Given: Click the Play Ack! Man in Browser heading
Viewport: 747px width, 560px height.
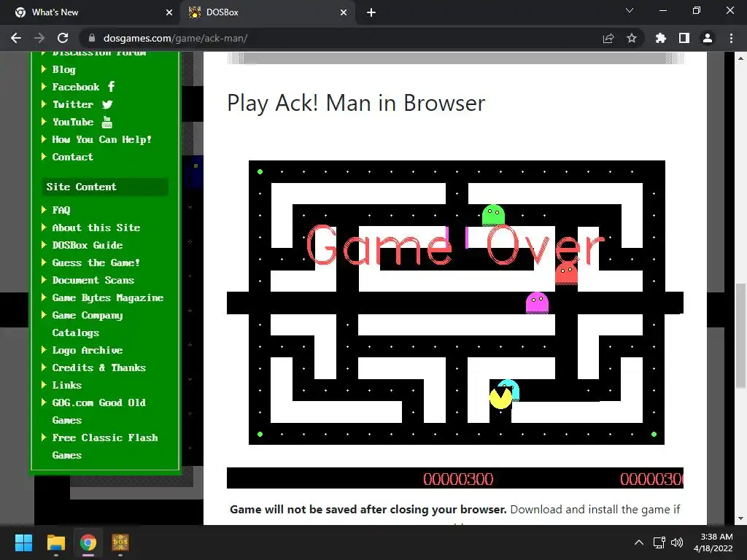Looking at the screenshot, I should 356,103.
